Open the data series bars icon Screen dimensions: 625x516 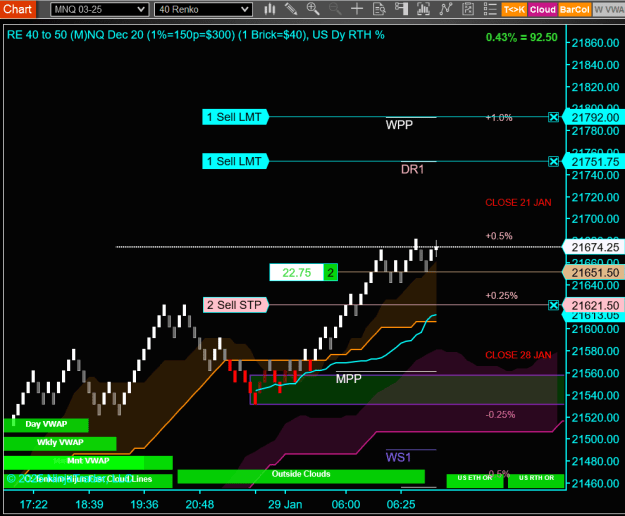[423, 9]
